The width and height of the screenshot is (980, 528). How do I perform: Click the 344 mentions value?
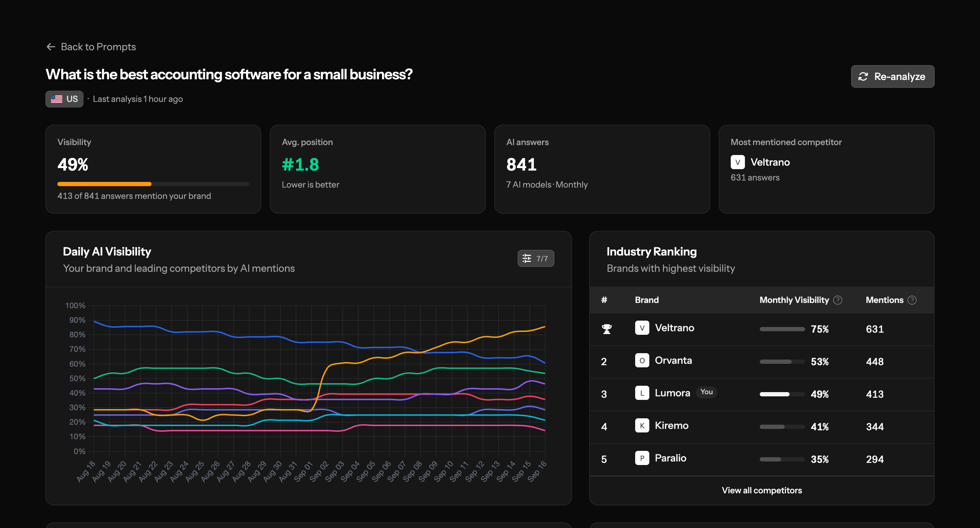874,427
